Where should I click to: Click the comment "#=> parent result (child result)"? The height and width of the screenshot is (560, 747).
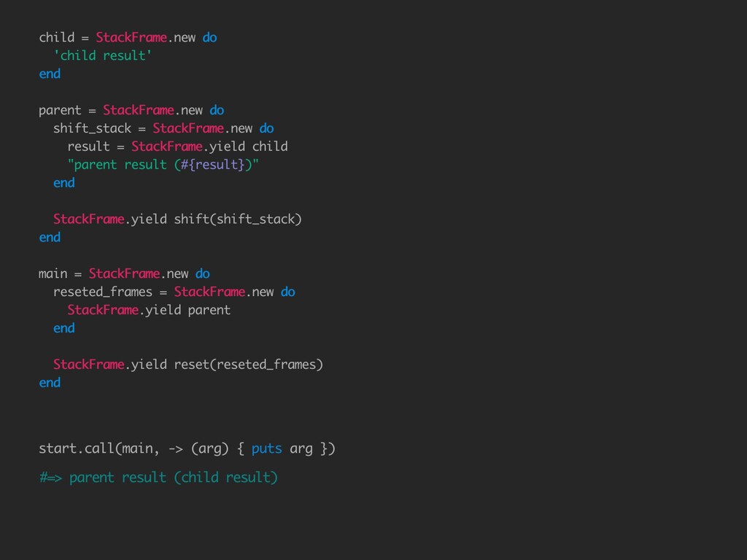tap(158, 478)
